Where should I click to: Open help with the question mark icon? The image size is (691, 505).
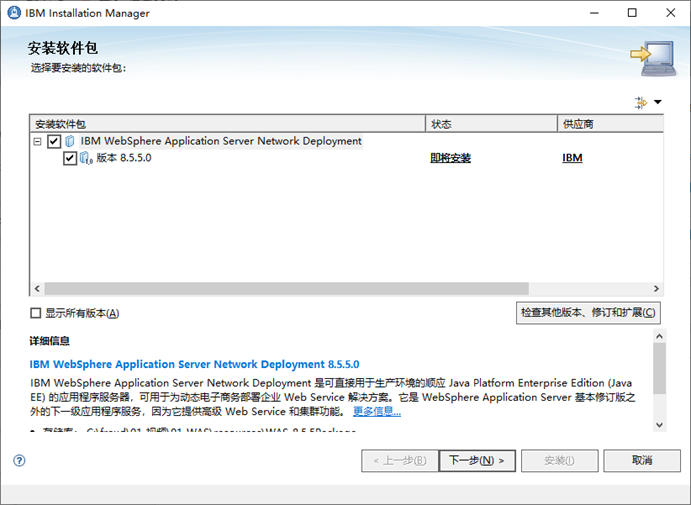tap(19, 460)
